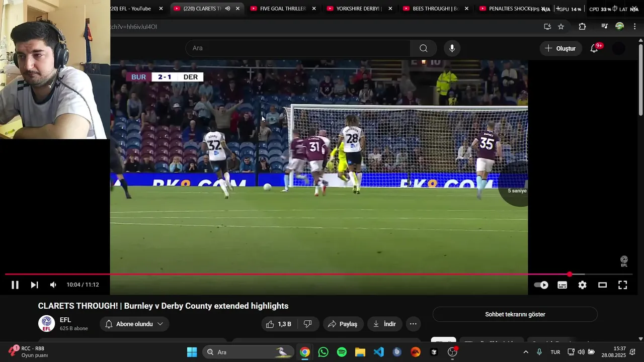Open Visual Studio Code from the taskbar
Screen dimensions: 644x362
[x=379, y=352]
